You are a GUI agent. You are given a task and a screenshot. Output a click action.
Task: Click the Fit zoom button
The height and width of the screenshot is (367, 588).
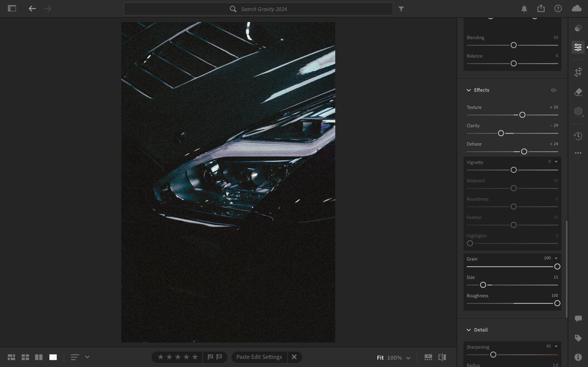click(x=380, y=358)
